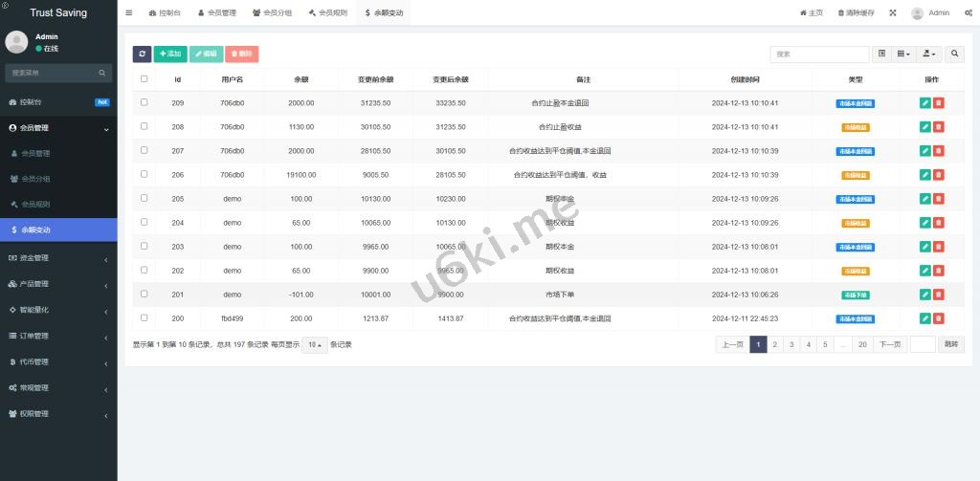Open the rows-per-page dropdown showing 10
The height and width of the screenshot is (481, 980).
[x=314, y=345]
